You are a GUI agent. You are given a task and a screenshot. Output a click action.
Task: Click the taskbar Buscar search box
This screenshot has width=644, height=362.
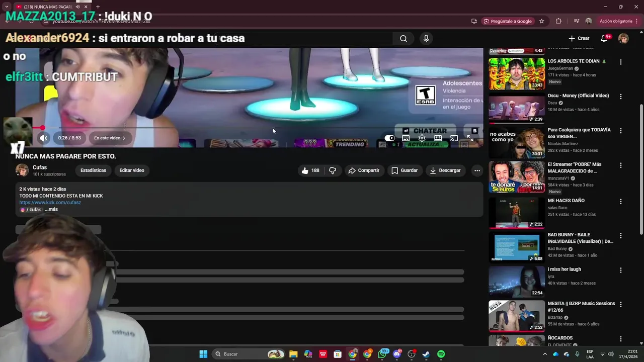click(249, 354)
